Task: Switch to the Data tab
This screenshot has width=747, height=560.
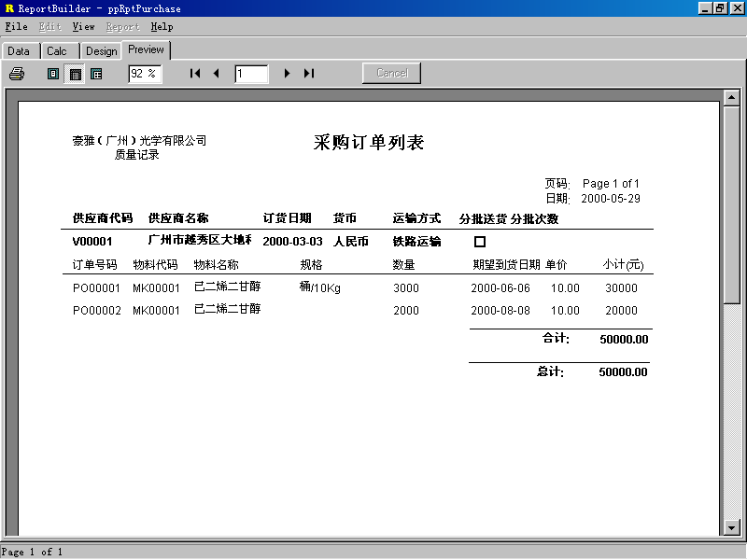Action: pyautogui.click(x=19, y=51)
